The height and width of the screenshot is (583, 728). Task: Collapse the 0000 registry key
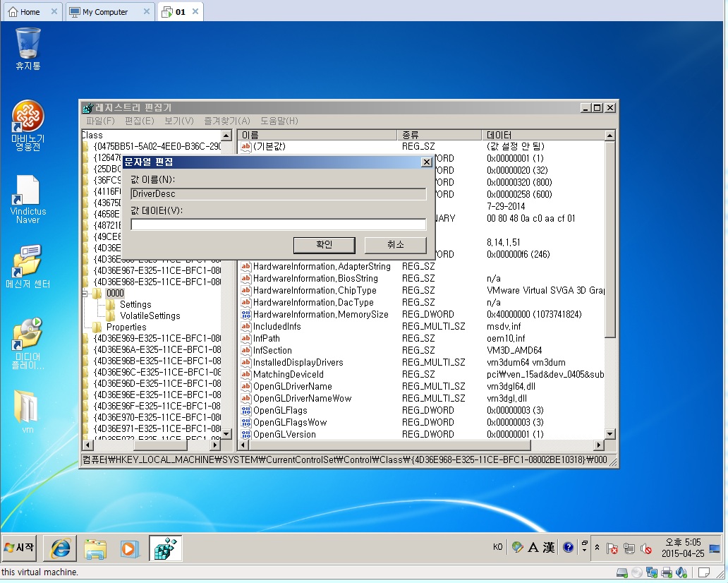point(86,294)
